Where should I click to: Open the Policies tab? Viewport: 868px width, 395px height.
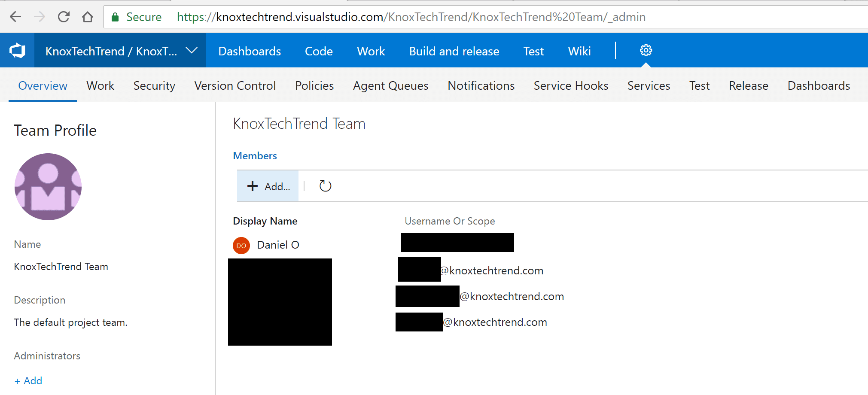314,85
